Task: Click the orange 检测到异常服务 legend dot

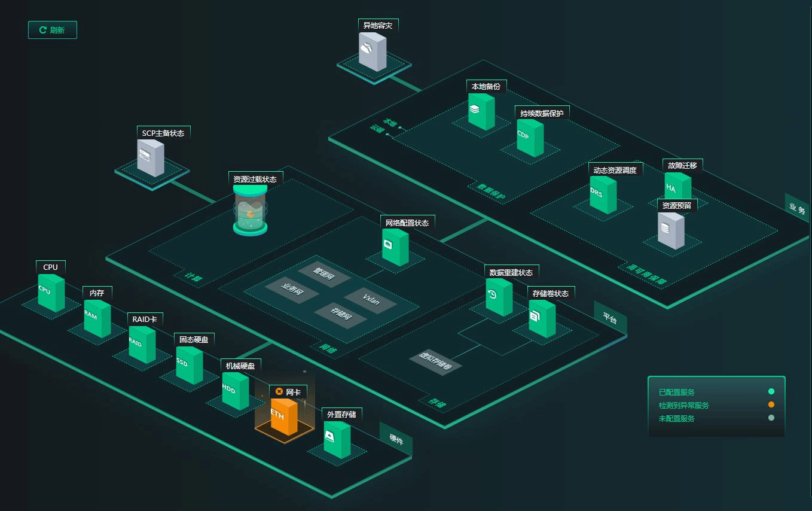Action: 771,405
